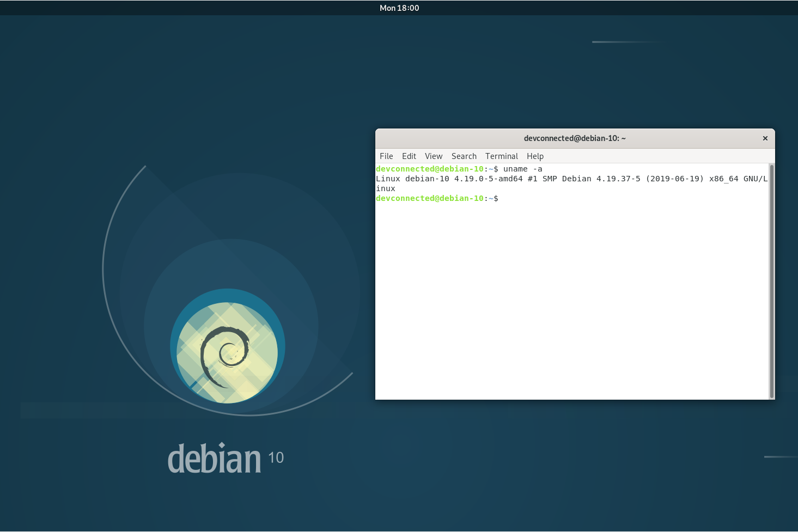Click the Mon 18:00 clock in top bar
The height and width of the screenshot is (532, 798).
click(x=399, y=8)
